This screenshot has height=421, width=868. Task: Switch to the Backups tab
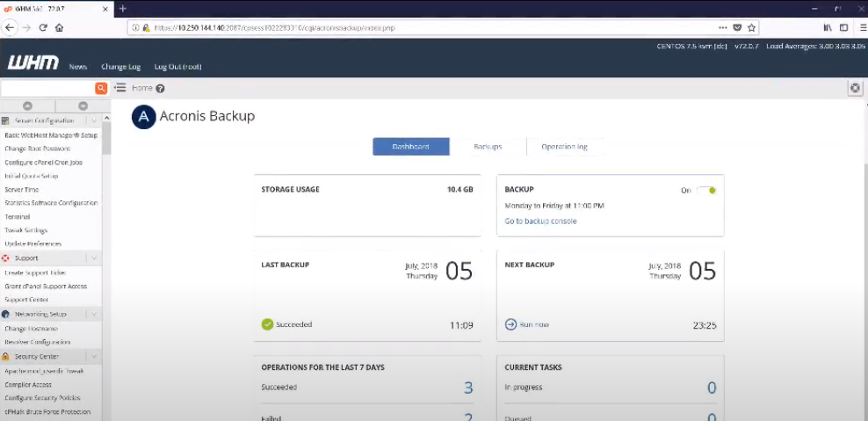coord(488,147)
